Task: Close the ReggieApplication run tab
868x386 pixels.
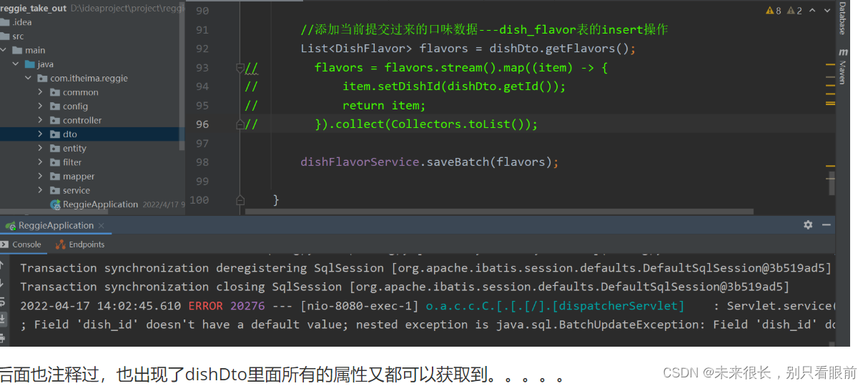Action: click(101, 225)
